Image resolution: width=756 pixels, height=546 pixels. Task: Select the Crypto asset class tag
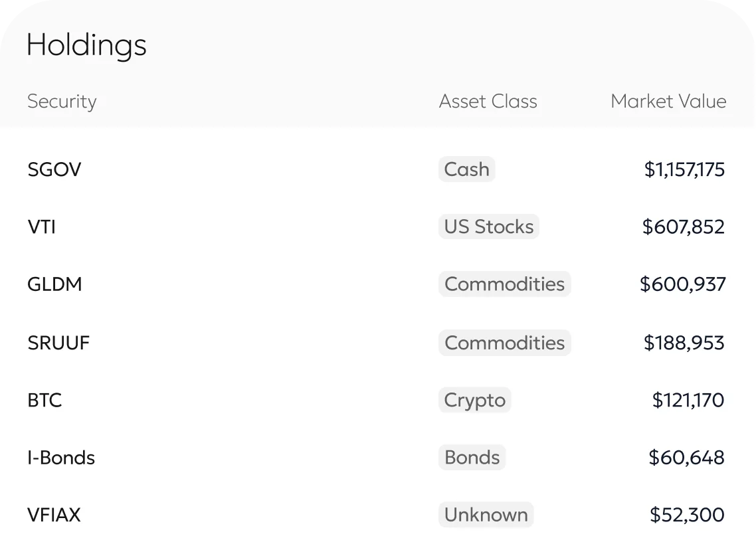coord(474,401)
